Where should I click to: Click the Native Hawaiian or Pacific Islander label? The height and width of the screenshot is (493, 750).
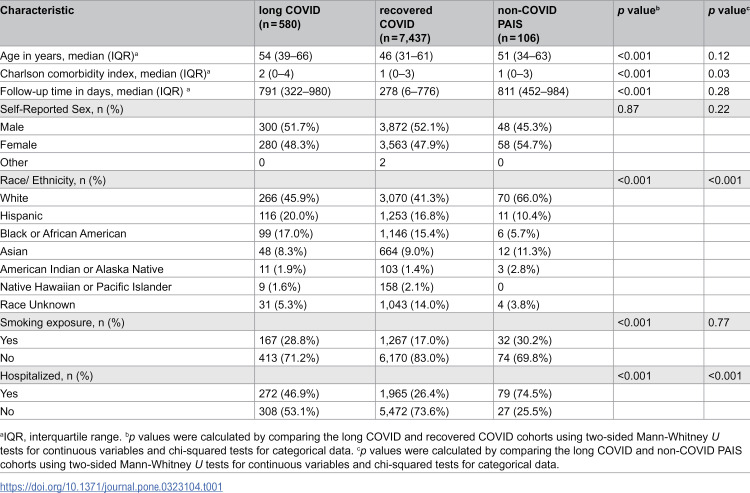pos(86,287)
